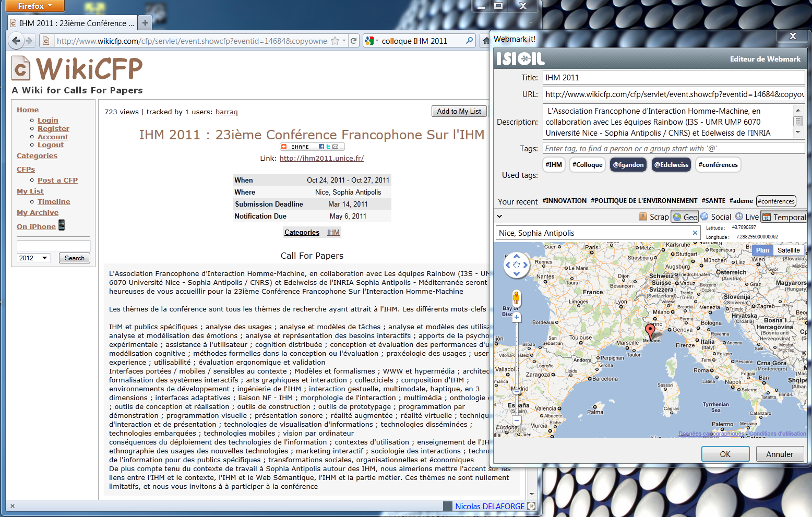Open the WikiCFP logo
The height and width of the screenshot is (517, 812).
77,69
